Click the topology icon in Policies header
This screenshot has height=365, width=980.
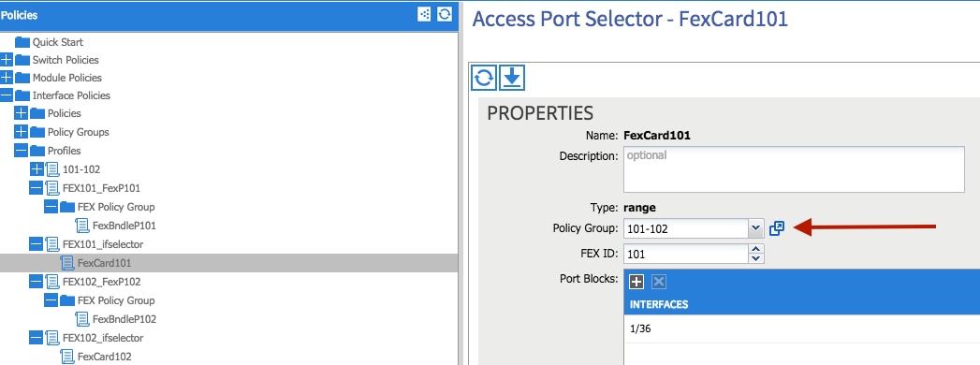click(x=424, y=14)
